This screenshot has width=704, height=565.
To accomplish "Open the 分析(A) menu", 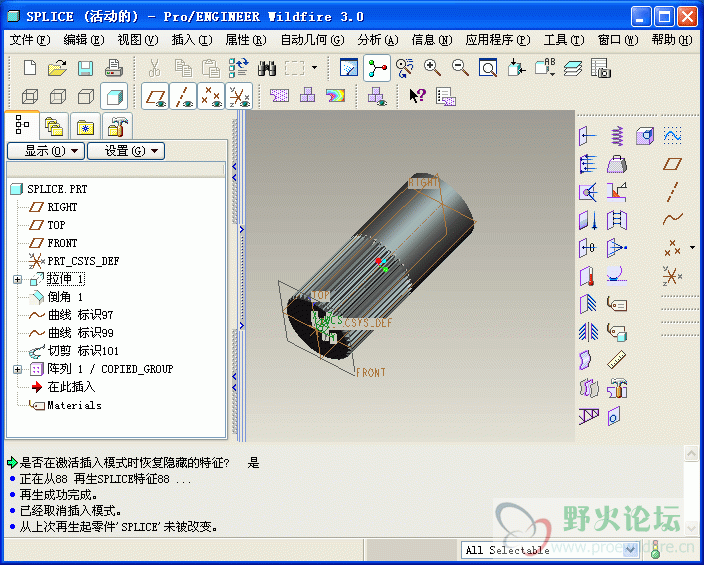I will click(x=378, y=40).
